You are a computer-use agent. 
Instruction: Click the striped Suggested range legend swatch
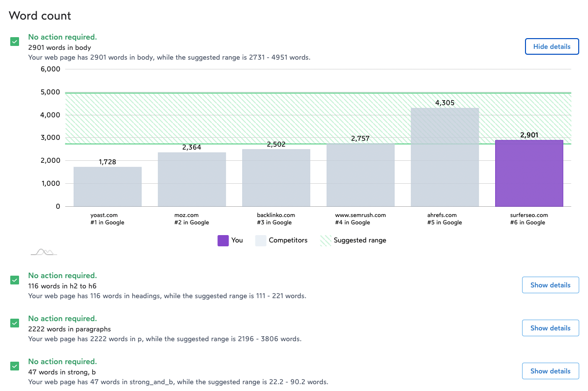coord(326,240)
